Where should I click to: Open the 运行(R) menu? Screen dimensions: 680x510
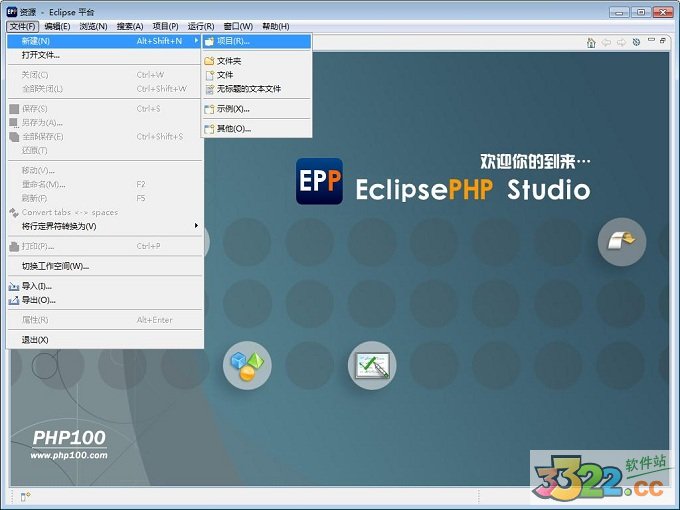click(x=201, y=26)
